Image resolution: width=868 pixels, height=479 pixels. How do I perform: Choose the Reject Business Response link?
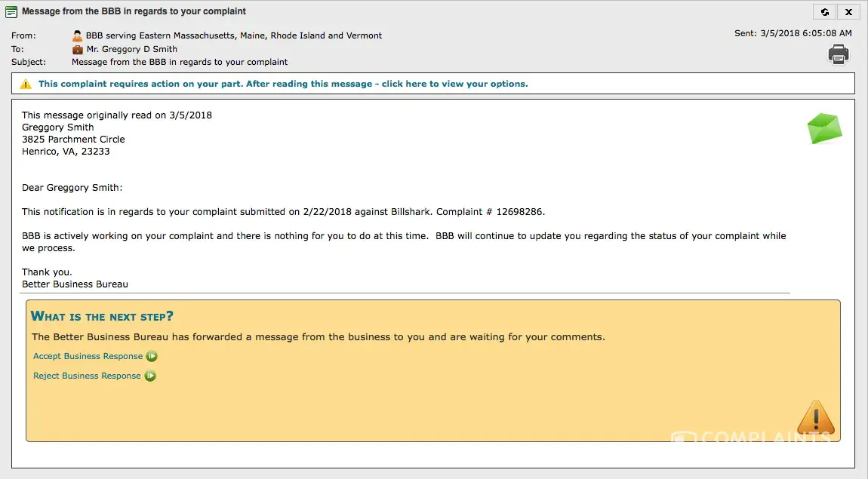pos(87,376)
